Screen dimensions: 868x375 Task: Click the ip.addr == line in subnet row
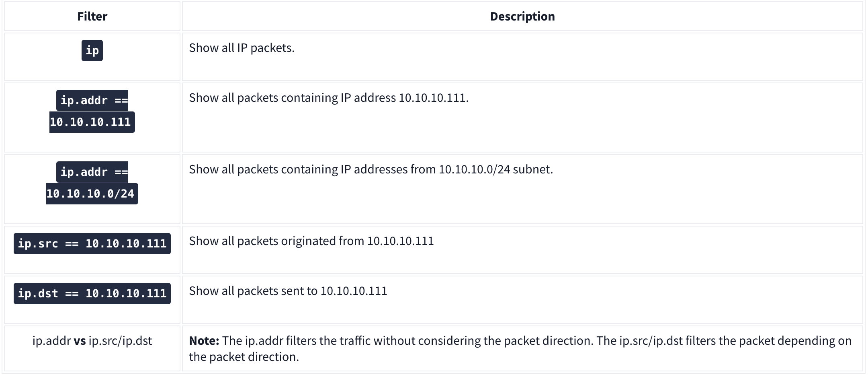92,172
